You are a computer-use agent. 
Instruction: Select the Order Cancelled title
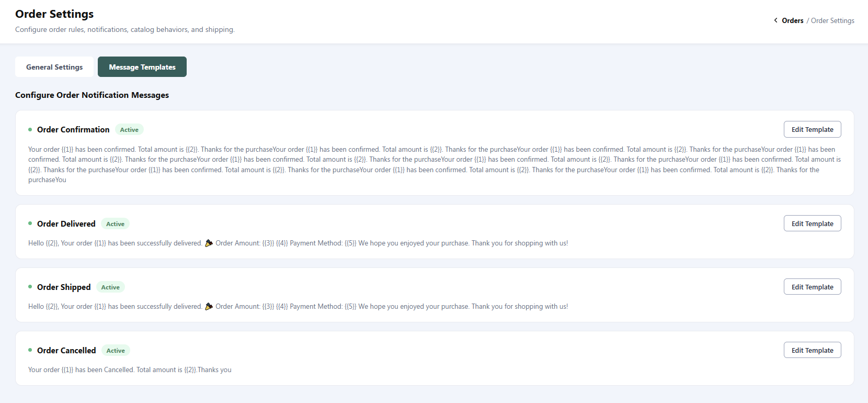pos(66,350)
